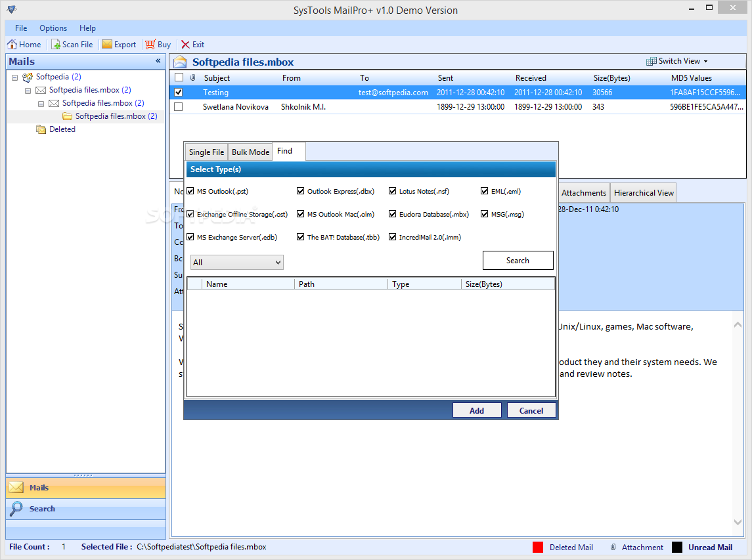Click the Scan File icon
The height and width of the screenshot is (560, 752).
click(56, 45)
